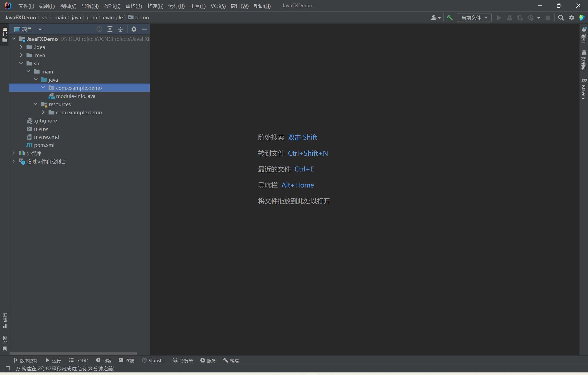Select the pom.xml file in the tree
This screenshot has width=588, height=375.
click(44, 145)
